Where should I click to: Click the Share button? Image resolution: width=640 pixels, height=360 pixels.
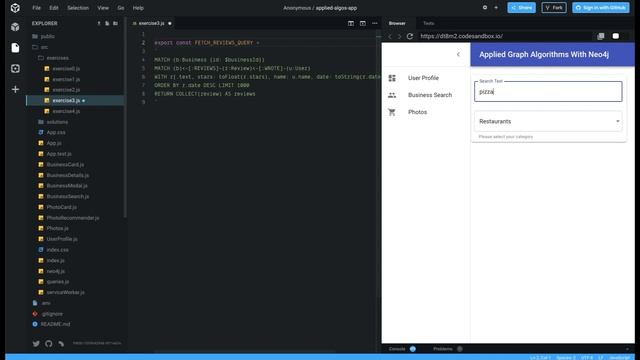(521, 7)
